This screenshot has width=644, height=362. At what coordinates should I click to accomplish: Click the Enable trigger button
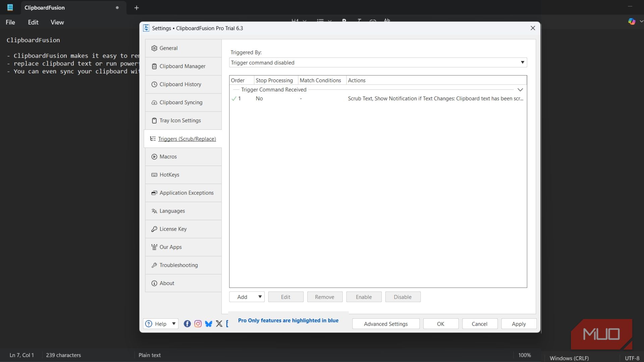pyautogui.click(x=364, y=297)
